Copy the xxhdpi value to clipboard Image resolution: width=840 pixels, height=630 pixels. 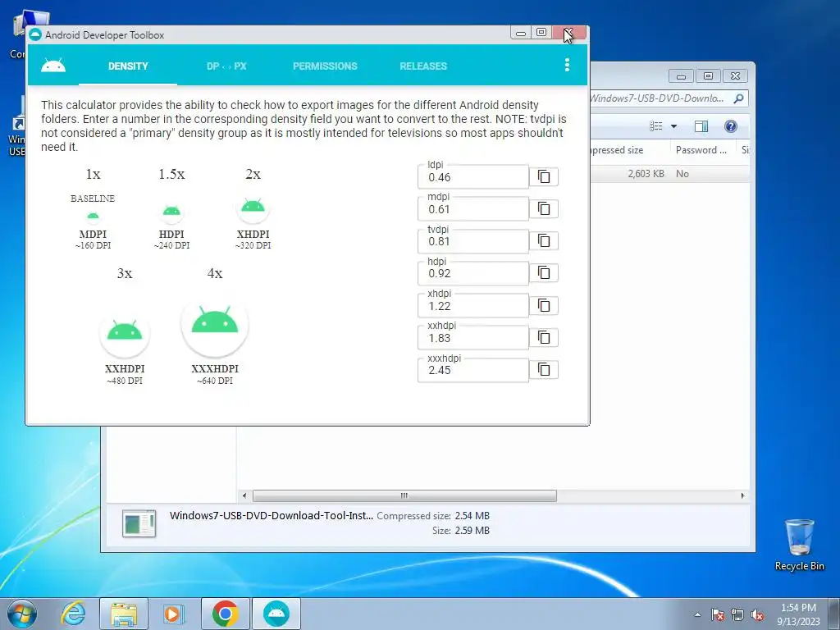544,337
